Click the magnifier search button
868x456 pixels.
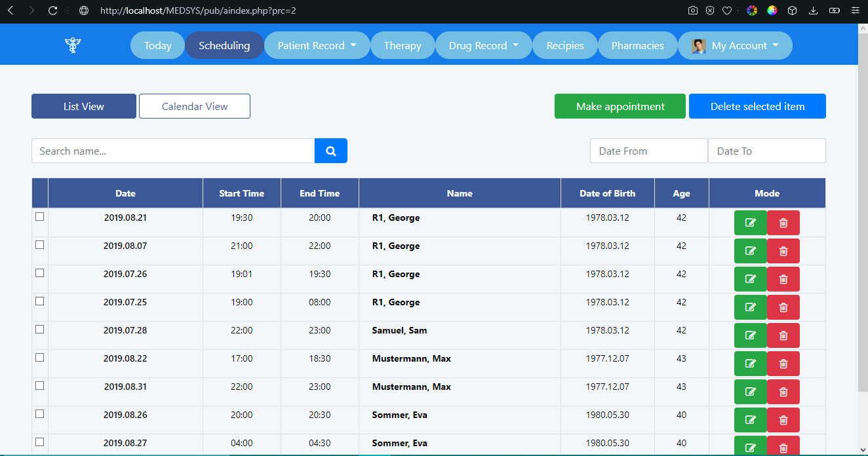(x=331, y=151)
